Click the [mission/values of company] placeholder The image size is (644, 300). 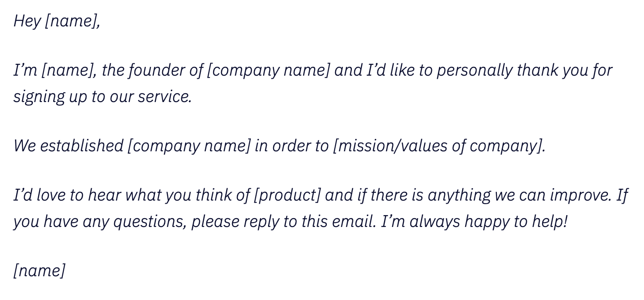click(x=439, y=146)
